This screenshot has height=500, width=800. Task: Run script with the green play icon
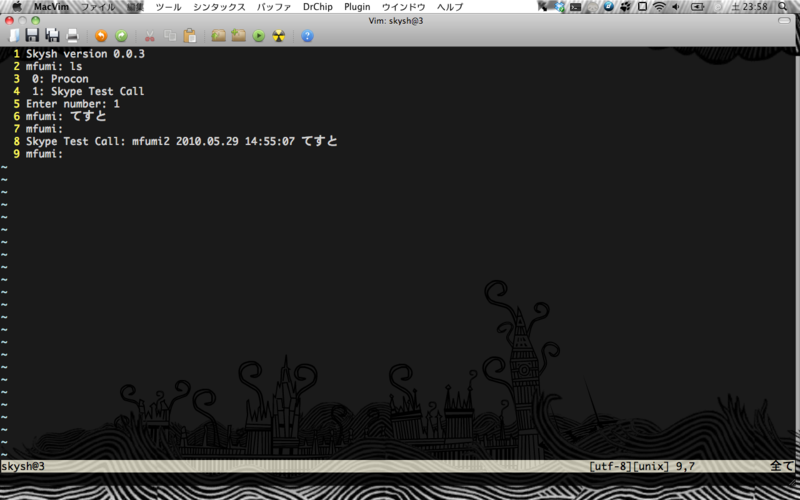pos(259,36)
